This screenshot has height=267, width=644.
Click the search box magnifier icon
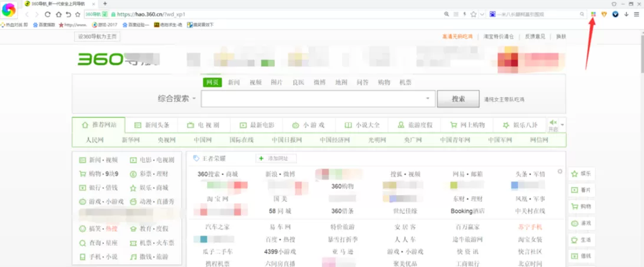click(582, 14)
